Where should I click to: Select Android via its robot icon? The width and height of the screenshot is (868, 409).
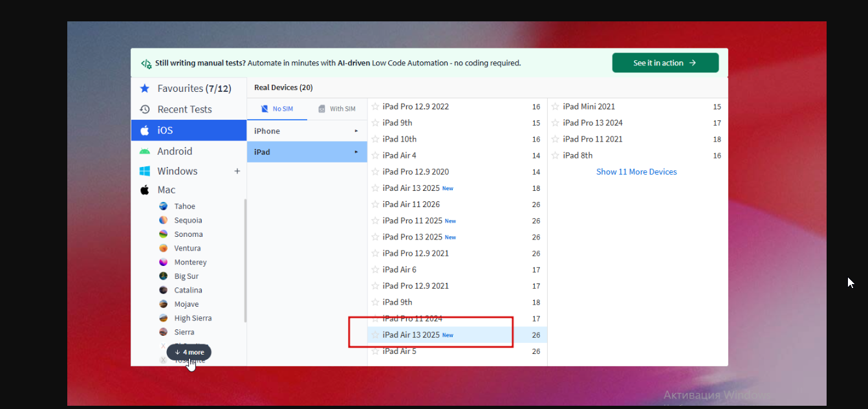coord(145,151)
